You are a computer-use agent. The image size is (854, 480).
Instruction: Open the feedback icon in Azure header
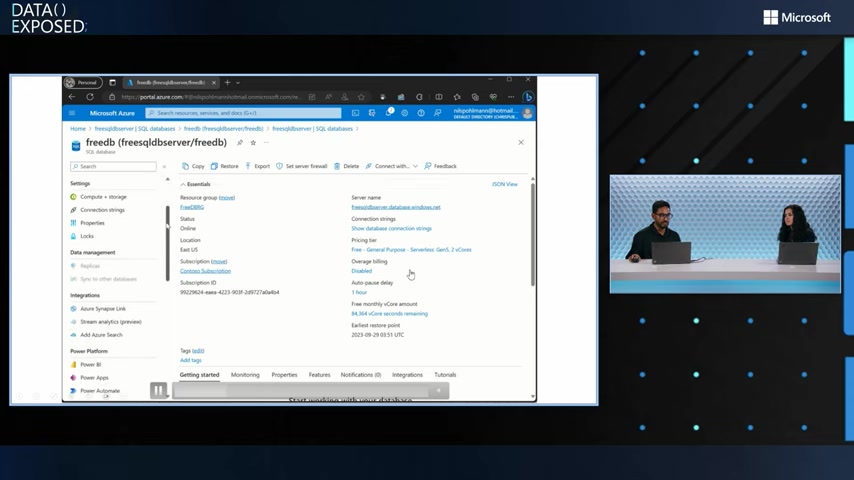pos(437,113)
